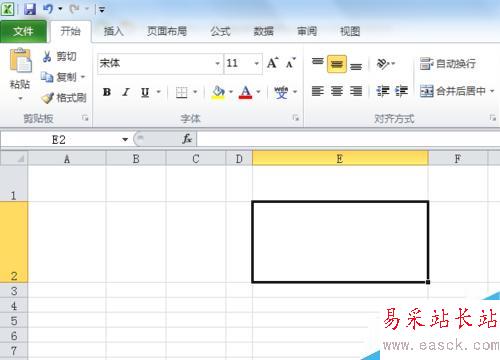
Task: Expand the fill color palette arrow
Action: 231,92
